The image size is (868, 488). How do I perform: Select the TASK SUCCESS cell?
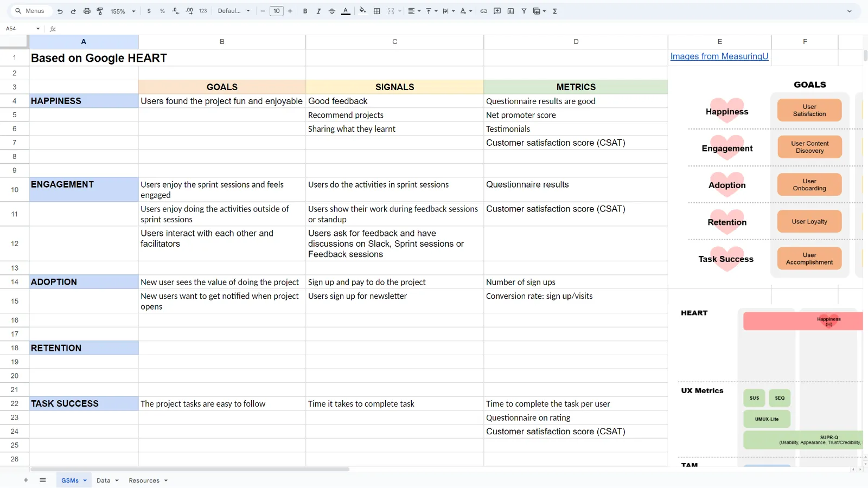[84, 403]
